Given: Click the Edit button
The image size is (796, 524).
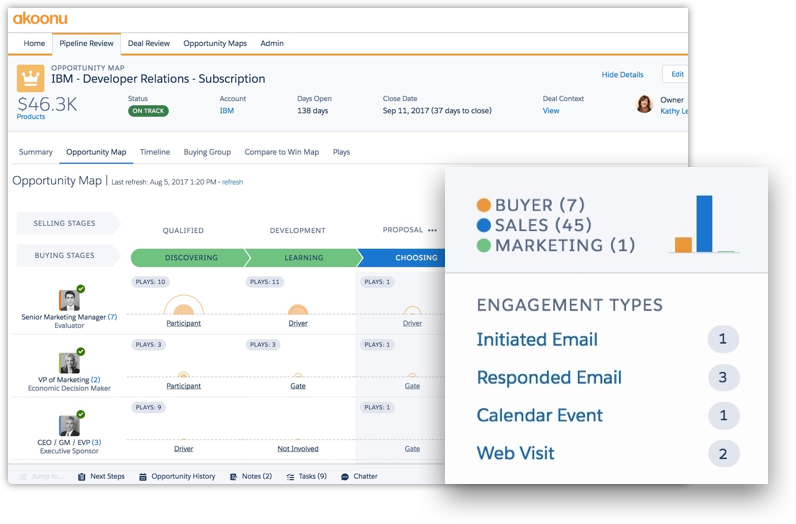Looking at the screenshot, I should [x=677, y=74].
